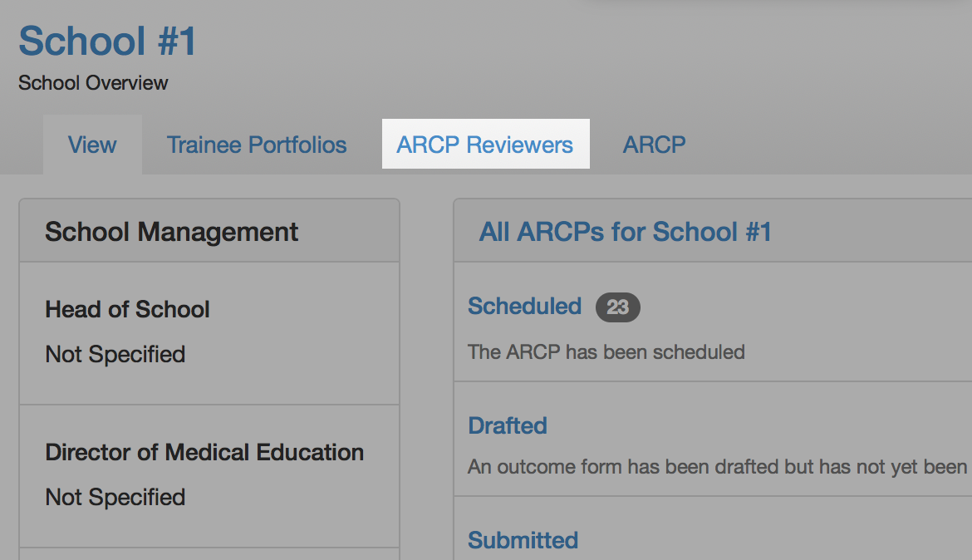Screen dimensions: 972x560
Task: Switch to the Trainee Portfolios tab
Action: tap(257, 145)
